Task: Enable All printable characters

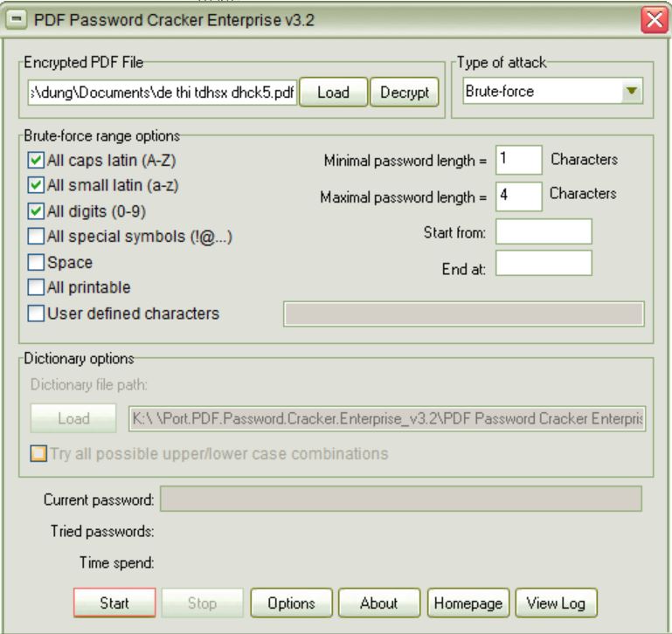Action: tap(36, 287)
